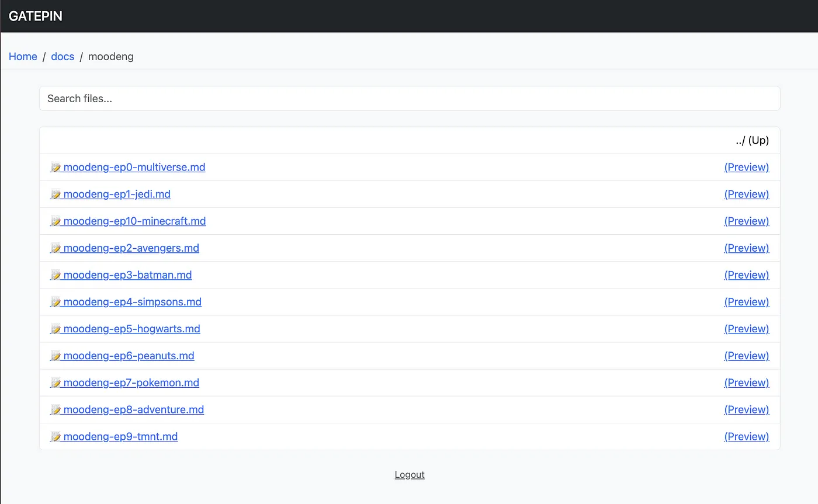The width and height of the screenshot is (818, 504).
Task: Preview moodeng-ep1-jedi.md
Action: click(747, 194)
